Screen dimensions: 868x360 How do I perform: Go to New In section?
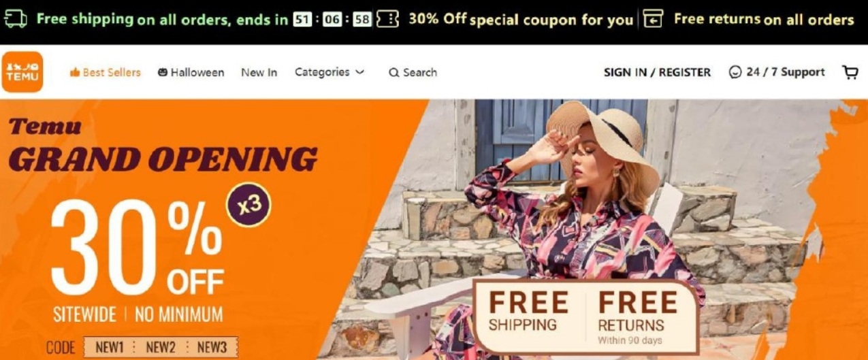[x=259, y=72]
